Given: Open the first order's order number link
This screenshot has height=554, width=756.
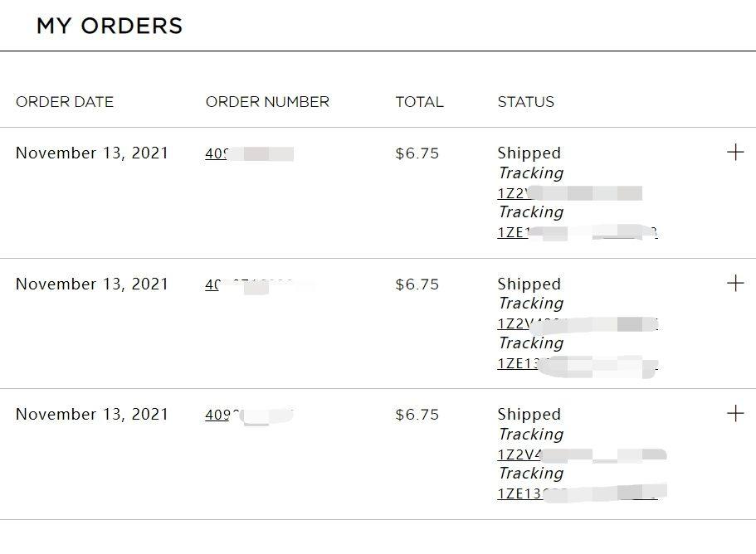Looking at the screenshot, I should point(249,153).
